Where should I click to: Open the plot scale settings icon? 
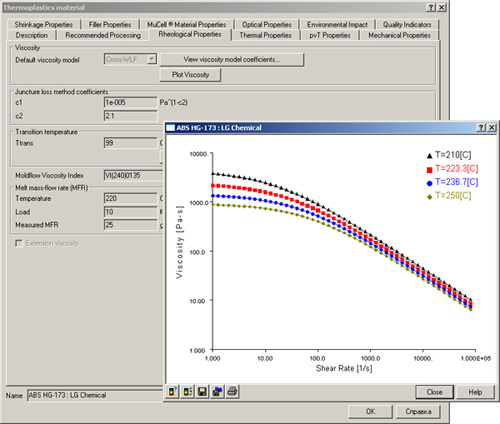pos(188,391)
